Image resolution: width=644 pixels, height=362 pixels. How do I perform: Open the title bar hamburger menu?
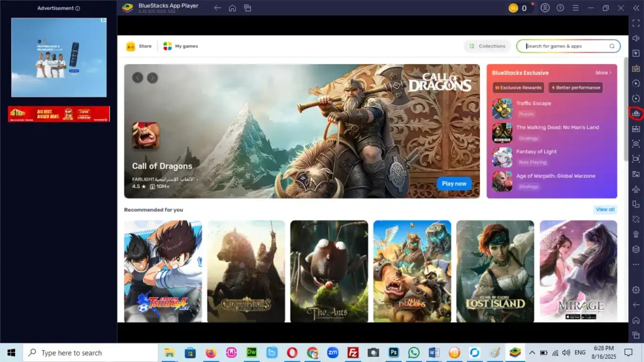tap(575, 8)
